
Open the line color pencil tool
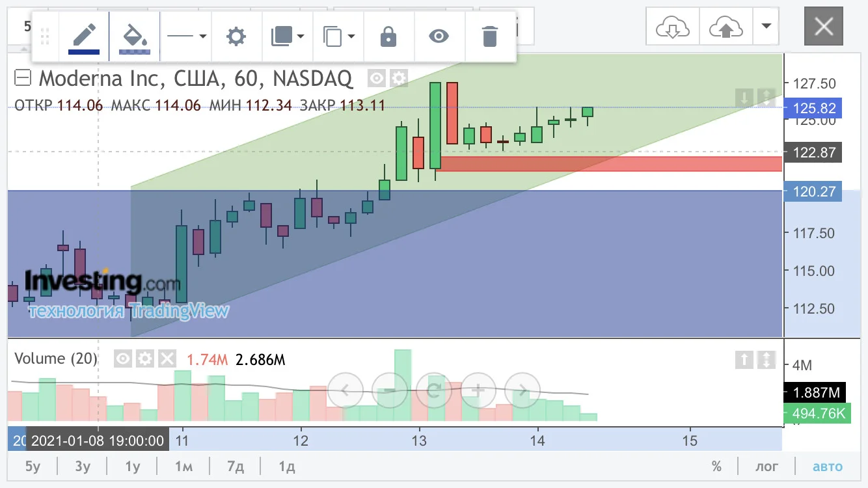(x=84, y=36)
